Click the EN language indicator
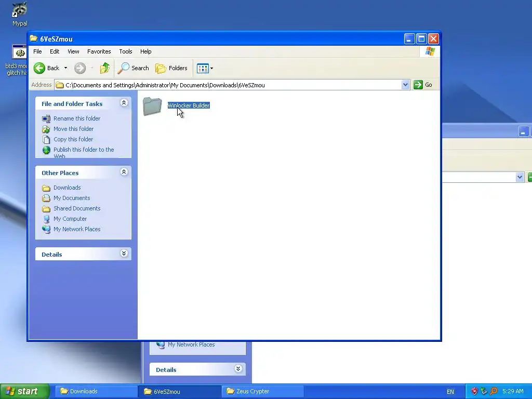Viewport: 532px width, 399px height. tap(450, 392)
